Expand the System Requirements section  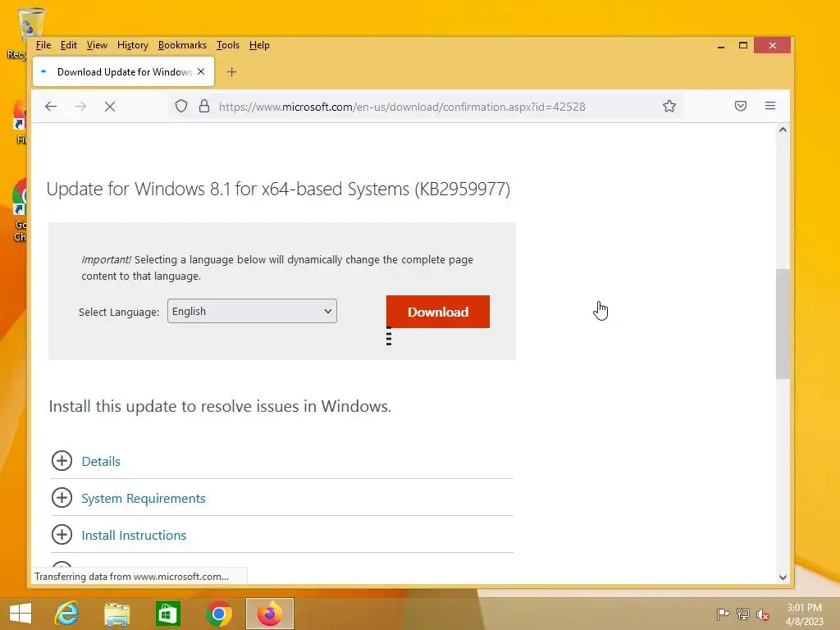point(62,498)
